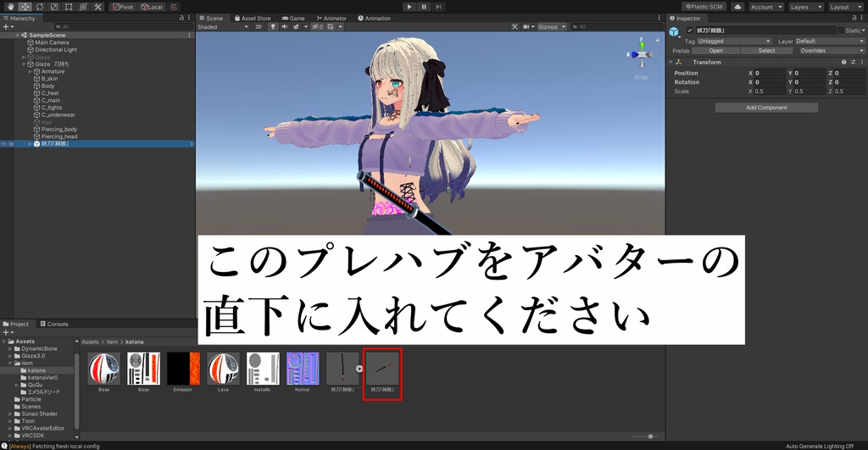Expand the Armature object
The width and height of the screenshot is (868, 450).
click(30, 71)
